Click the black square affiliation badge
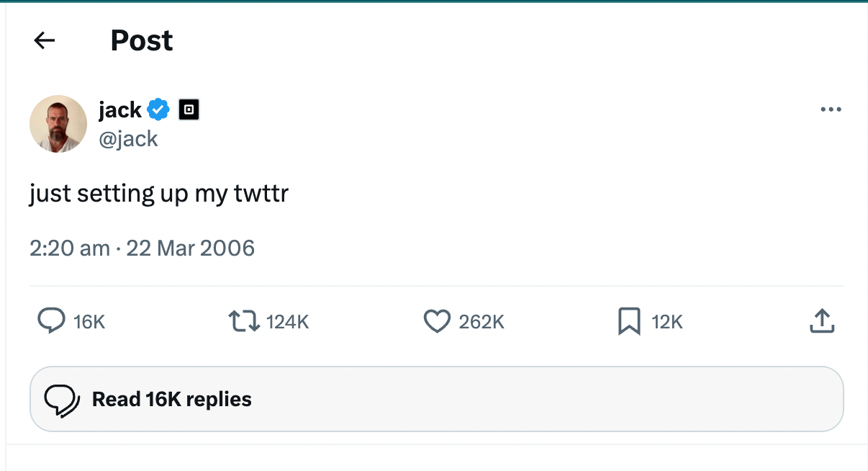 pyautogui.click(x=189, y=109)
